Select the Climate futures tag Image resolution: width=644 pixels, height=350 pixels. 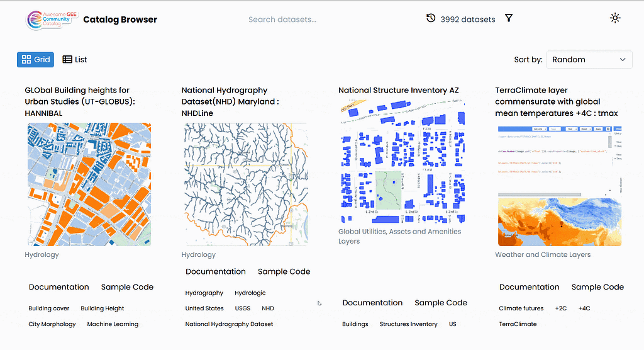521,309
